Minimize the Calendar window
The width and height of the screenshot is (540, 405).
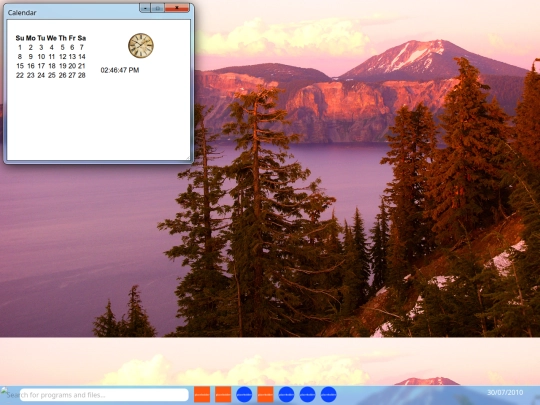pyautogui.click(x=145, y=8)
